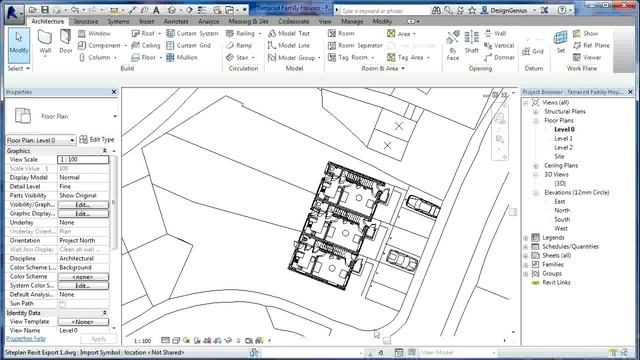Open the Insert ribbon tab
This screenshot has height=360, width=640.
tap(147, 21)
